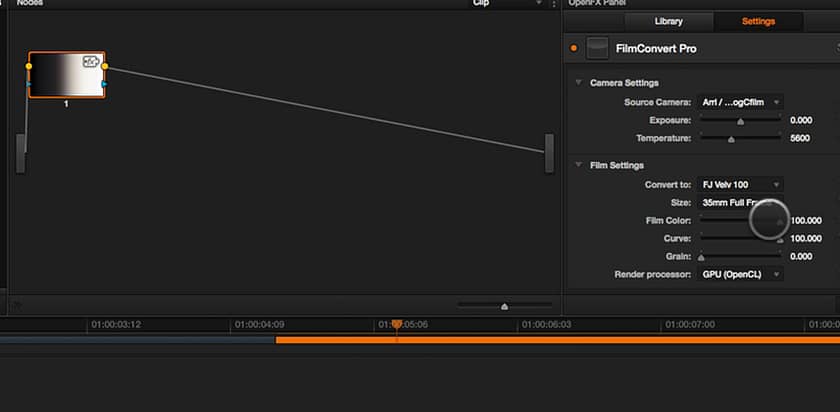Click the node graph output bar
The height and width of the screenshot is (412, 840).
point(549,153)
